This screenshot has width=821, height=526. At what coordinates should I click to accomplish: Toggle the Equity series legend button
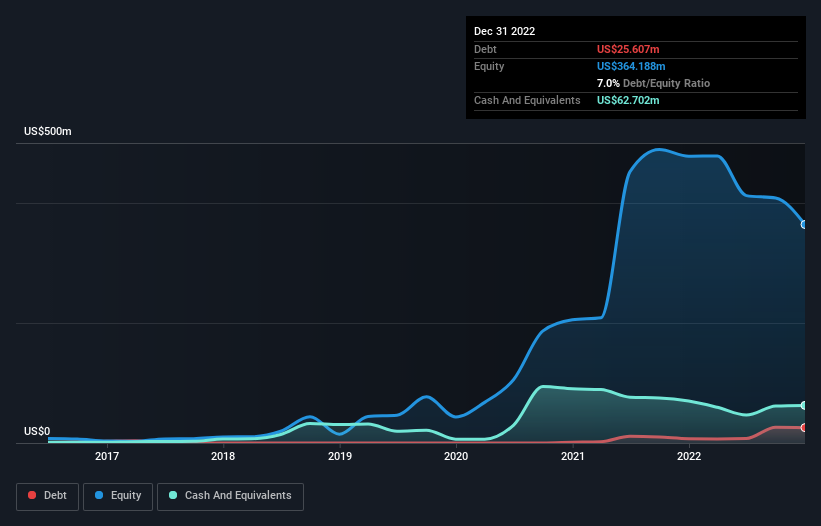pos(118,496)
